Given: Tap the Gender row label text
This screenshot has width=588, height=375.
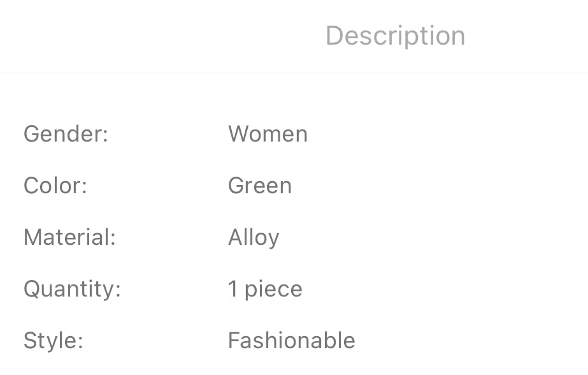Looking at the screenshot, I should (66, 134).
